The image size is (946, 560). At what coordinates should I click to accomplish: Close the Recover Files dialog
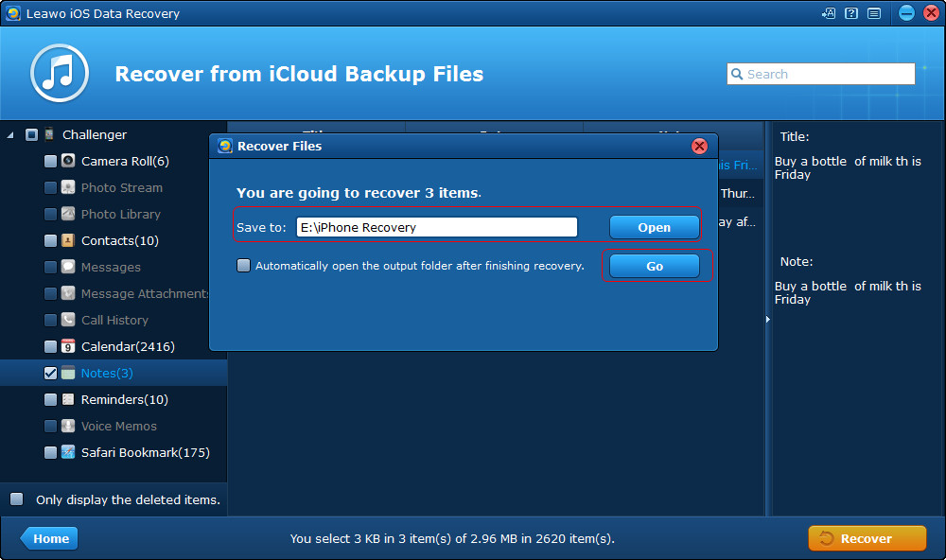pos(699,146)
